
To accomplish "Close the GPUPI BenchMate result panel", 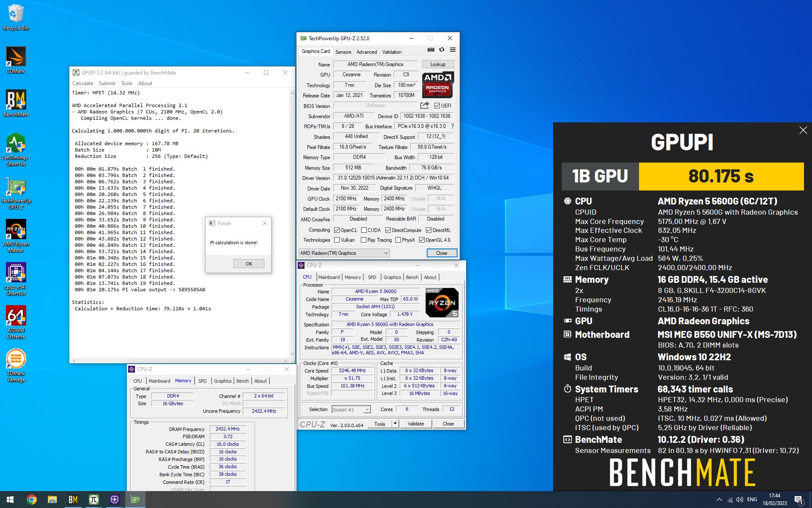I will [x=803, y=130].
